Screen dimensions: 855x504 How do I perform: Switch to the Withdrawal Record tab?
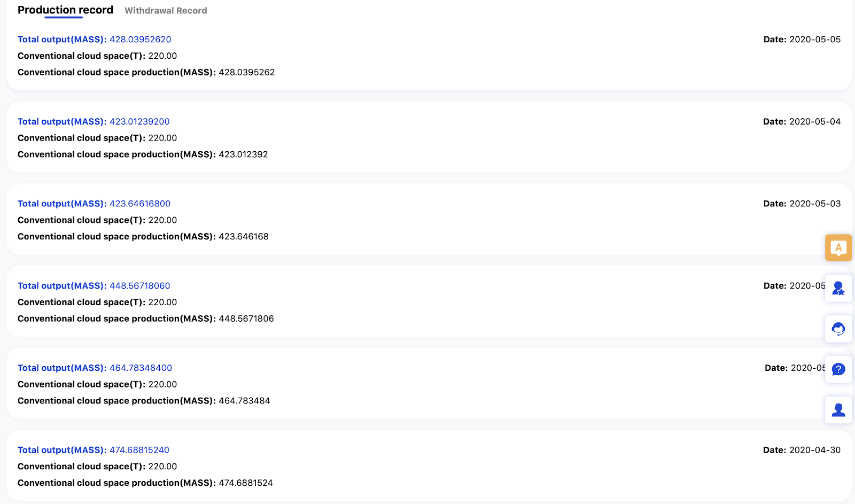click(x=166, y=11)
